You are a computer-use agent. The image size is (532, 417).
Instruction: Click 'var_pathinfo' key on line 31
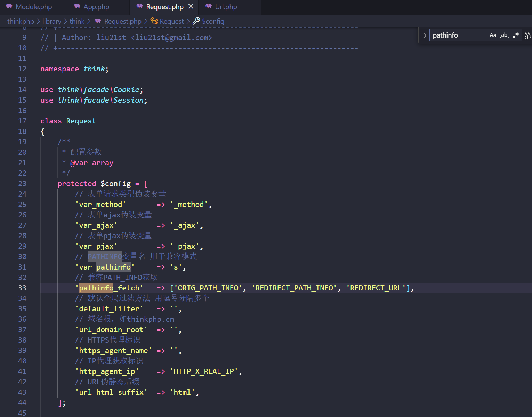[105, 267]
